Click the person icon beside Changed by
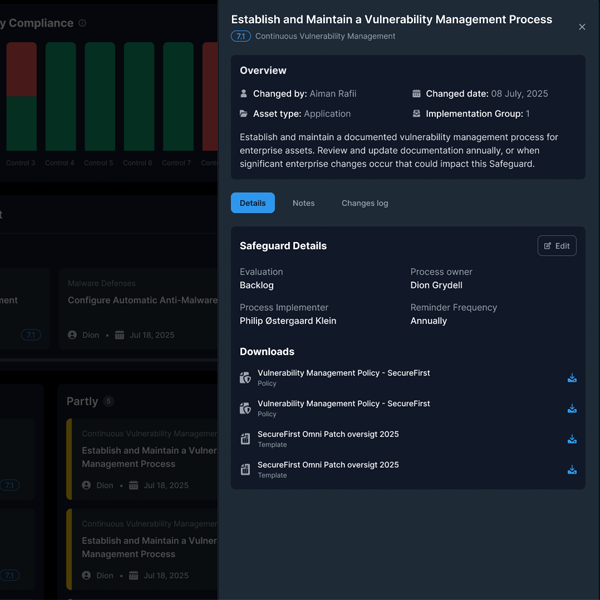 (x=244, y=94)
